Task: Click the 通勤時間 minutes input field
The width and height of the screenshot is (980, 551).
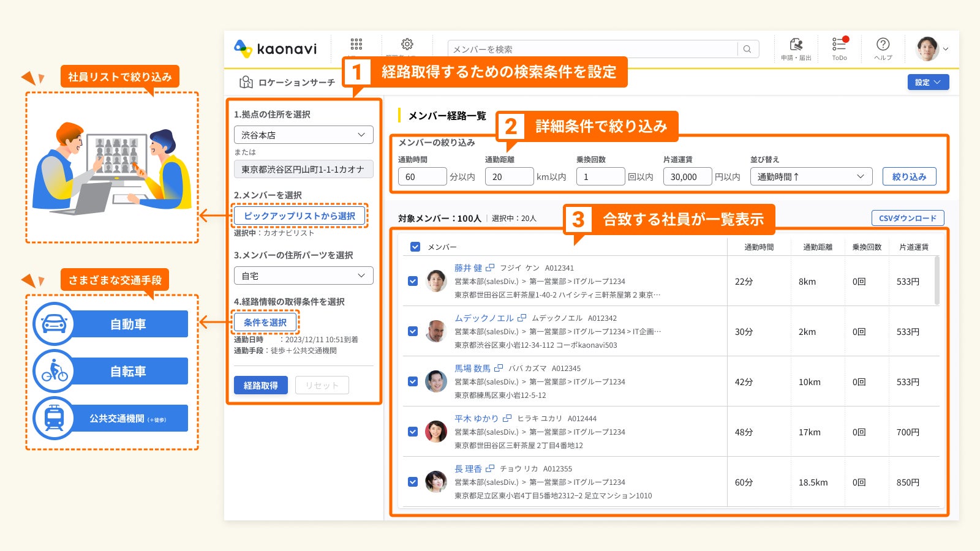Action: 422,176
